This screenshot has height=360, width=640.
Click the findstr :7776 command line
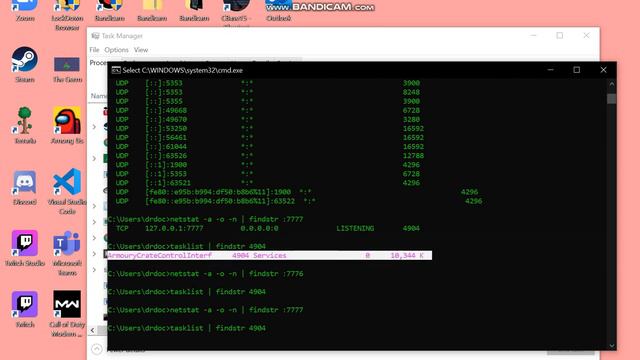click(x=206, y=273)
